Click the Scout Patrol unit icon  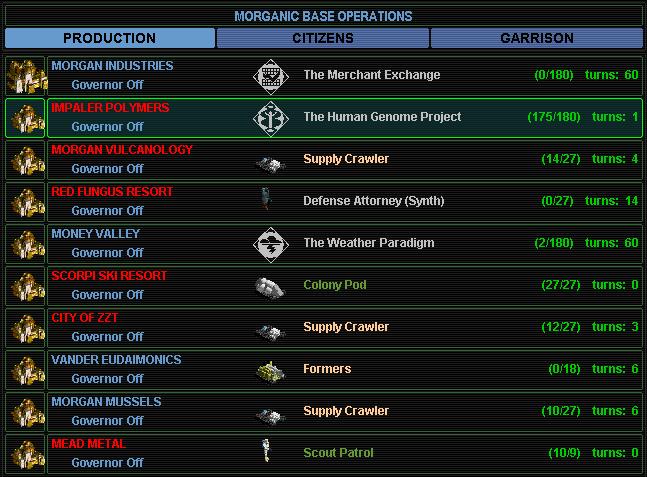pos(267,453)
